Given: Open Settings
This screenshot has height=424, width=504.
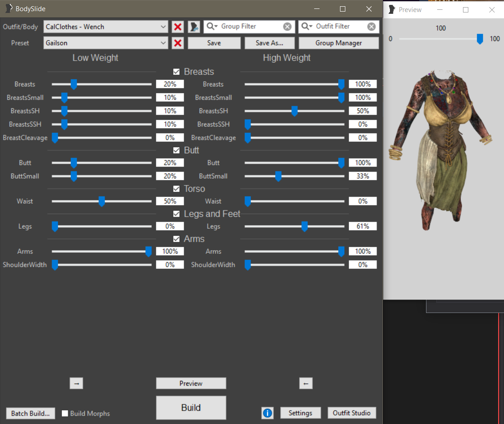Looking at the screenshot, I should click(x=300, y=413).
